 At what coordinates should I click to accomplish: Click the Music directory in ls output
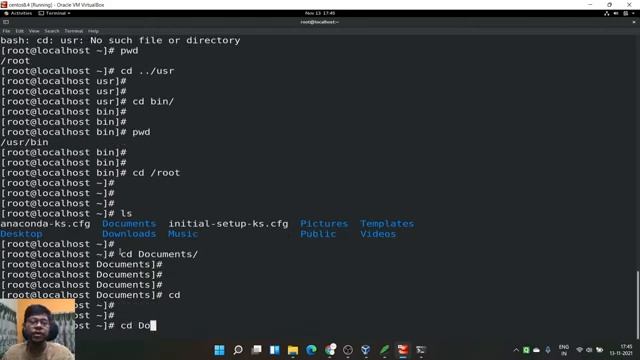coord(183,234)
